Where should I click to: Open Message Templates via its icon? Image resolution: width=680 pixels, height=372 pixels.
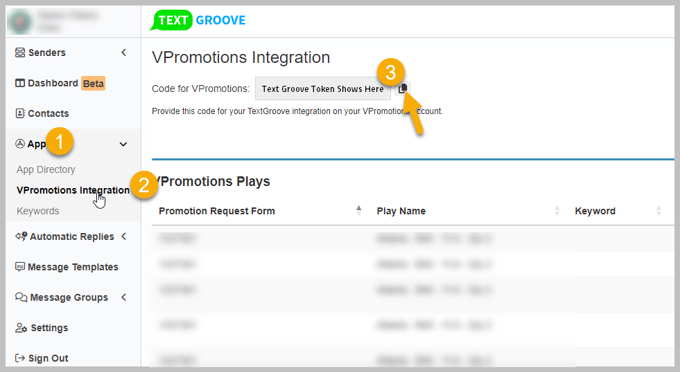coord(20,267)
